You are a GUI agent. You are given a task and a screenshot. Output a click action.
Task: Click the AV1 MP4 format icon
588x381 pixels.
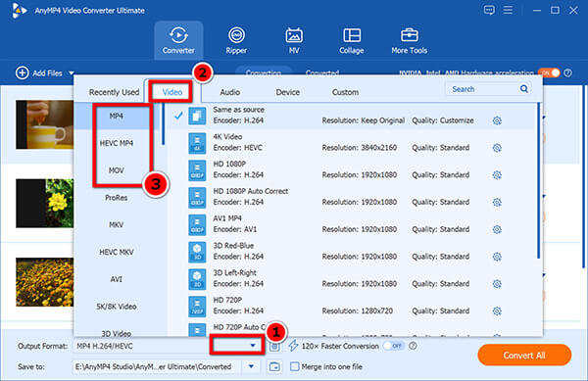pos(197,224)
